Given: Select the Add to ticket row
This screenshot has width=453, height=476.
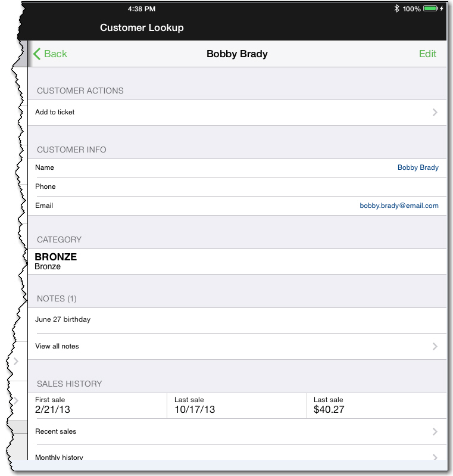Looking at the screenshot, I should 238,113.
